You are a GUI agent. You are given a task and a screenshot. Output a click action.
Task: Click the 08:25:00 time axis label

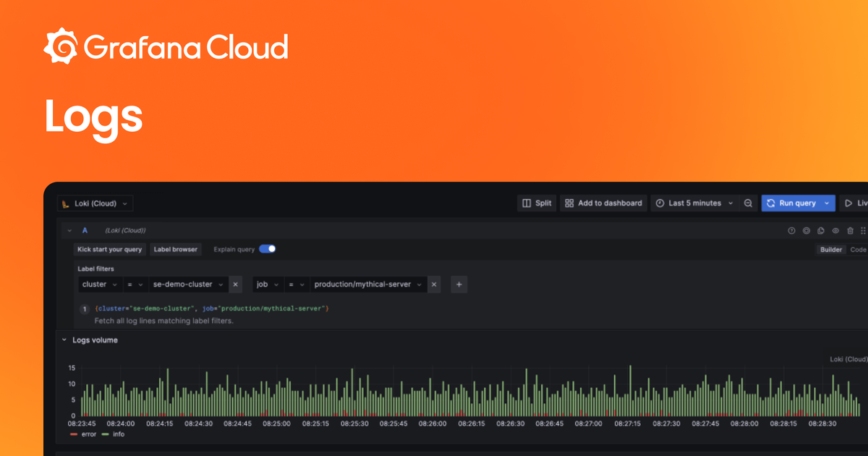276,423
